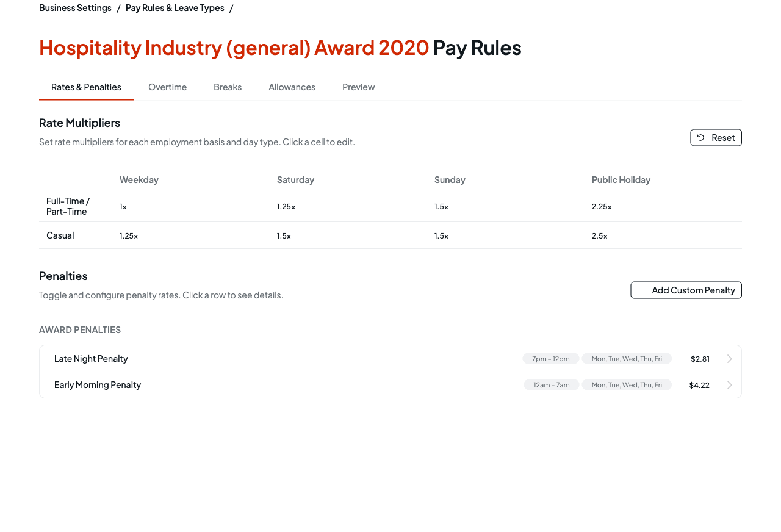Open the Breaks tab
Image resolution: width=781 pixels, height=532 pixels.
[228, 87]
